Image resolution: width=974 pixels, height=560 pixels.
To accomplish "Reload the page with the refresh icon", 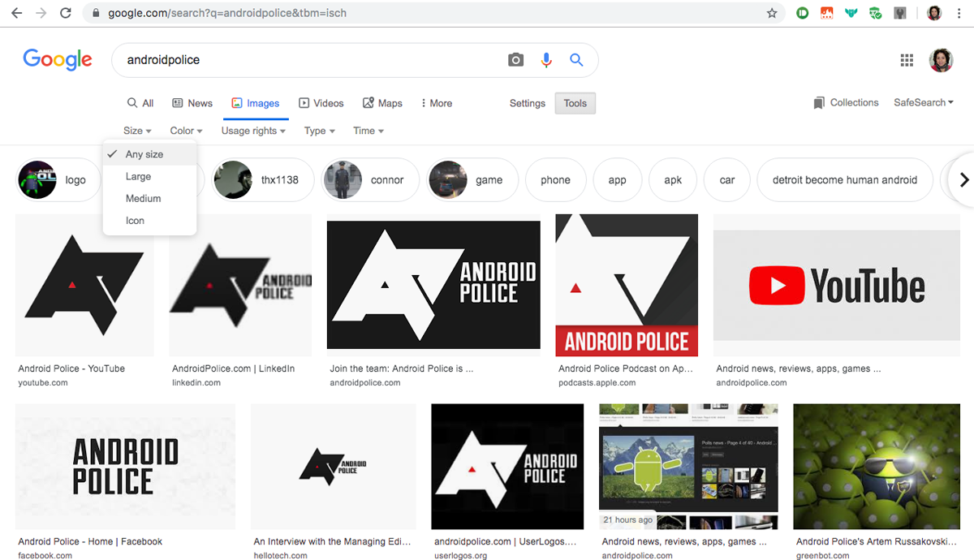I will pos(66,13).
